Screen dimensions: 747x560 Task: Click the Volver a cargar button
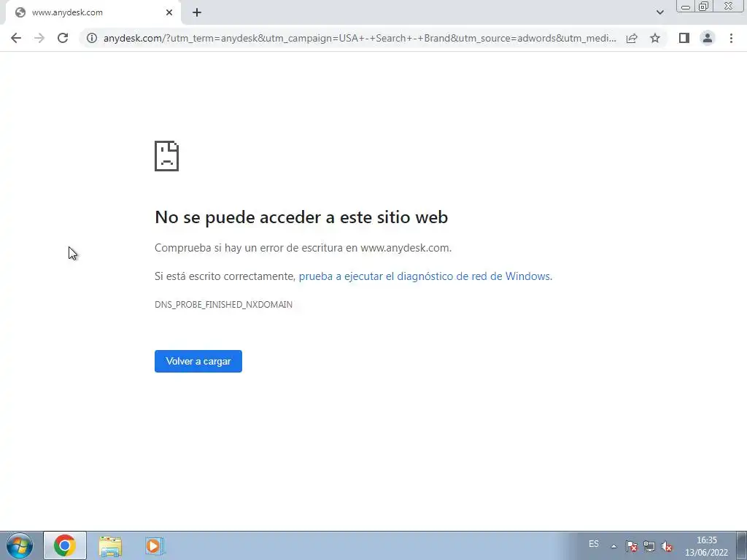[198, 362]
